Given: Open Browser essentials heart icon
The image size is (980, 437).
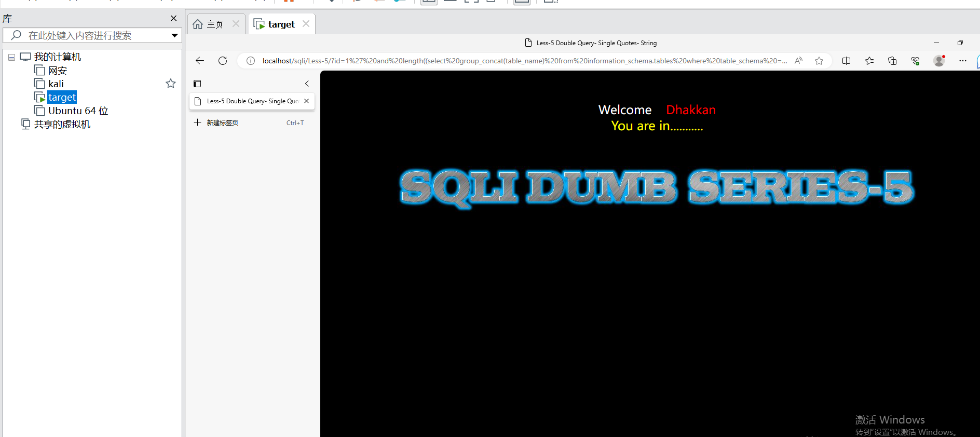Looking at the screenshot, I should (915, 61).
